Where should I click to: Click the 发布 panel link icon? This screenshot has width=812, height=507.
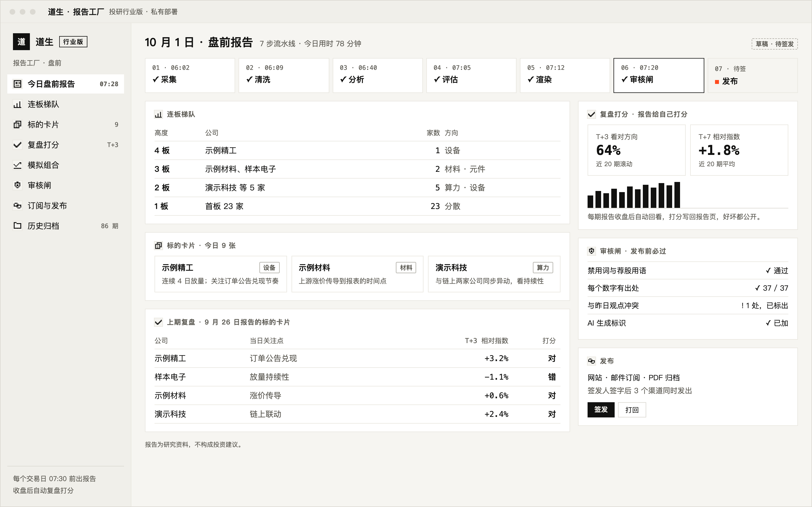pos(592,361)
